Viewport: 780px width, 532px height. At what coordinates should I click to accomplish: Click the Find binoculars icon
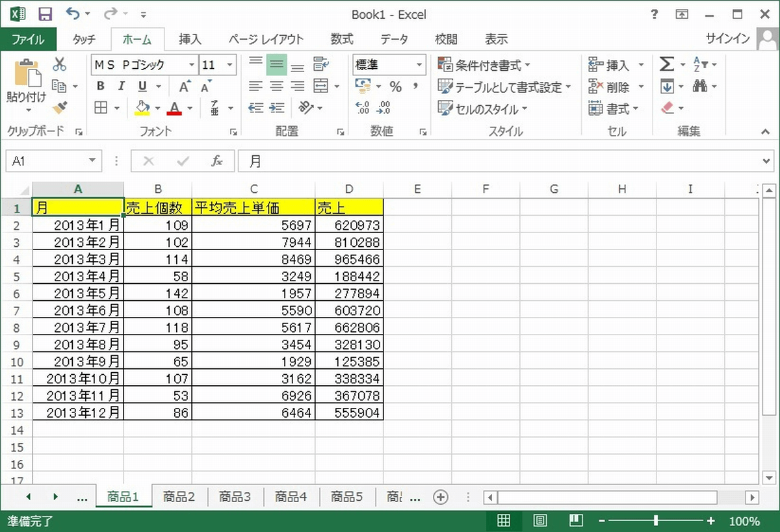[700, 86]
